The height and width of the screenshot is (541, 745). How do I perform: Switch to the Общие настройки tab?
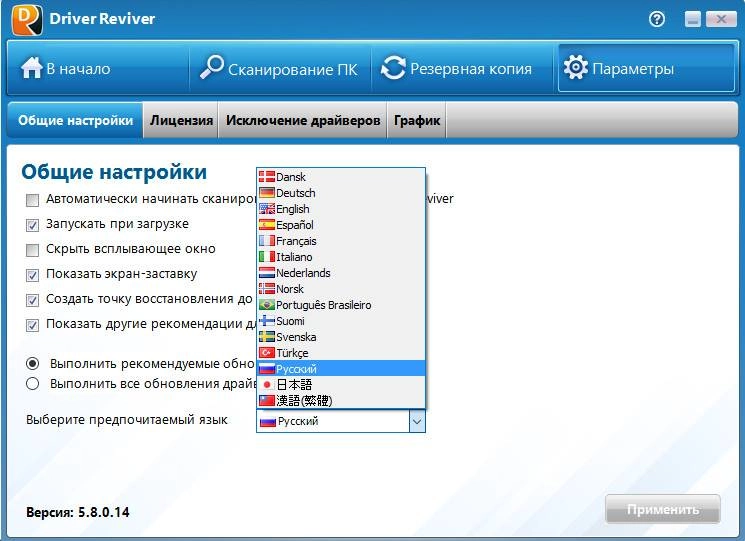click(76, 120)
